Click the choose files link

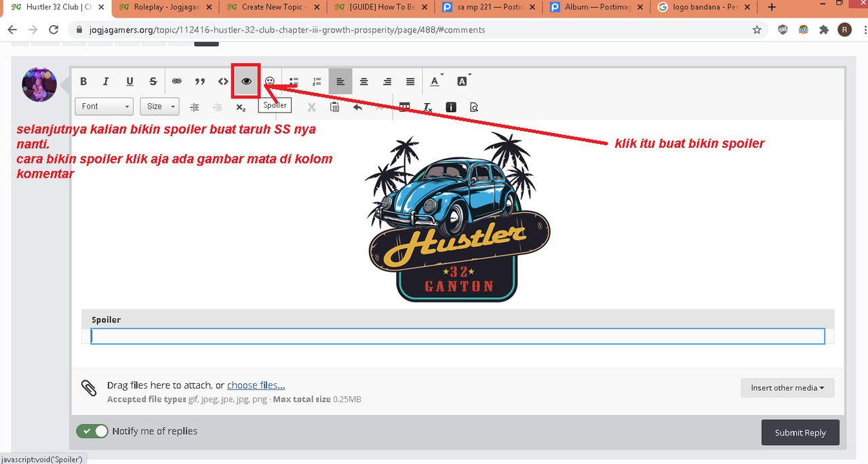click(256, 385)
